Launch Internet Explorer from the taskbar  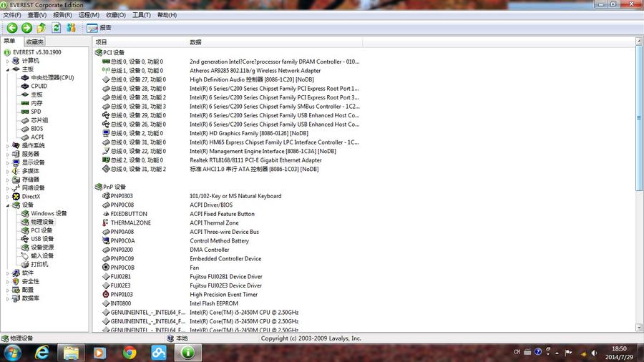click(x=42, y=353)
